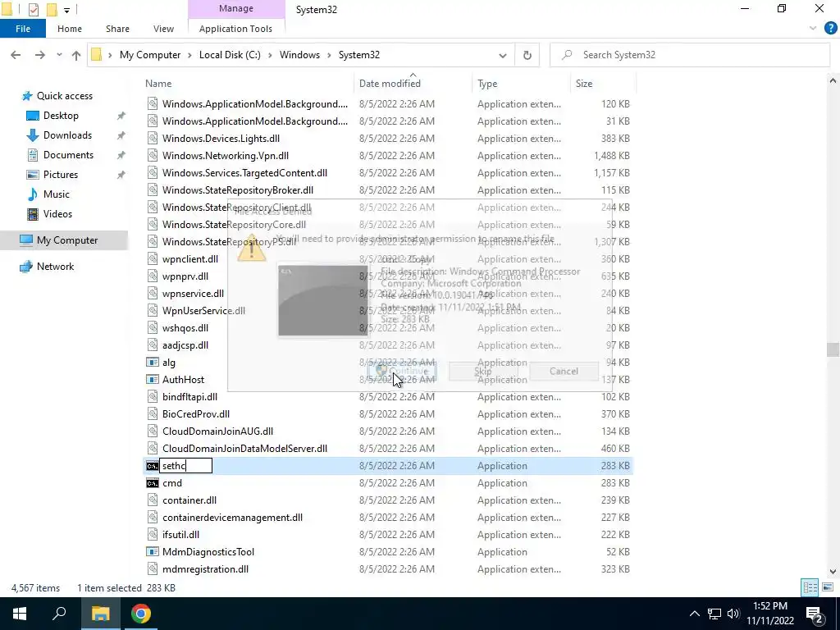
Task: Open Downloads in the navigation pane
Action: 67,135
